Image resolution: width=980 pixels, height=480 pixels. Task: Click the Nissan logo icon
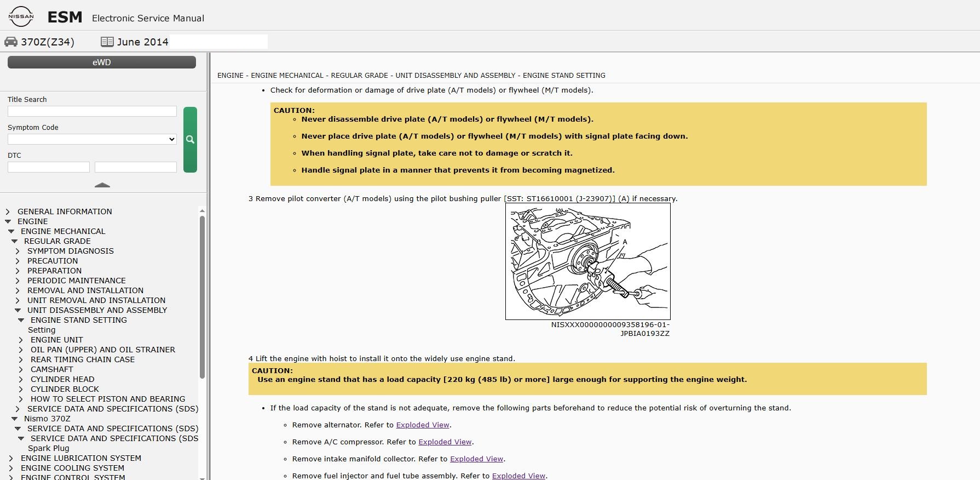[x=21, y=16]
